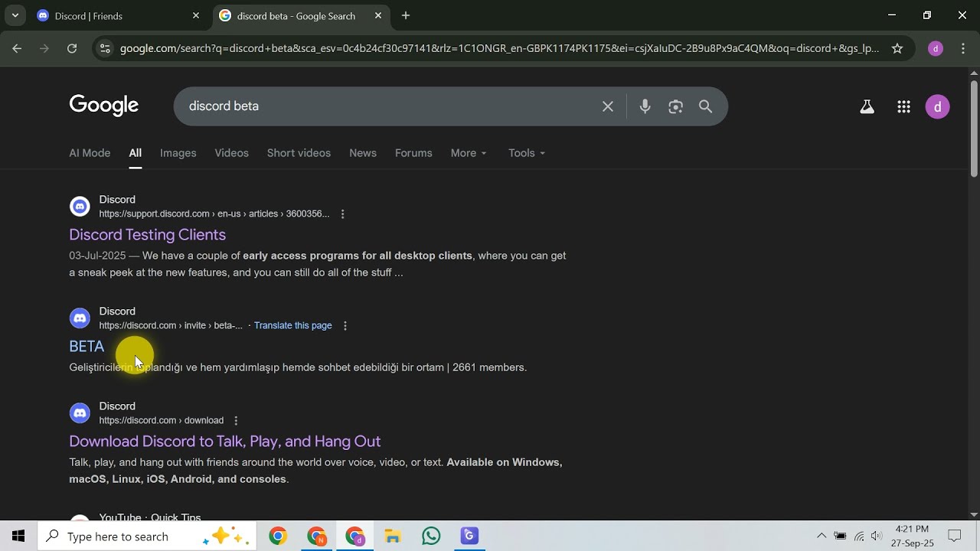Open the Discord Testing Clients link
The height and width of the screenshot is (551, 980).
click(x=147, y=235)
